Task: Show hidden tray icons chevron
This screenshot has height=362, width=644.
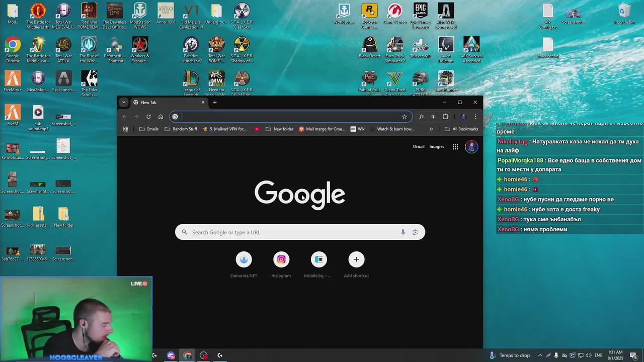Action: [540, 355]
